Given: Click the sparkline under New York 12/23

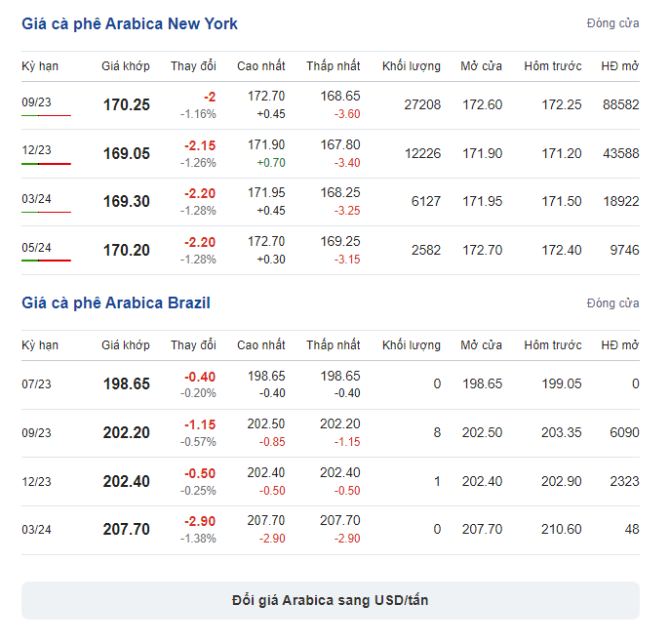Looking at the screenshot, I should [x=46, y=164].
